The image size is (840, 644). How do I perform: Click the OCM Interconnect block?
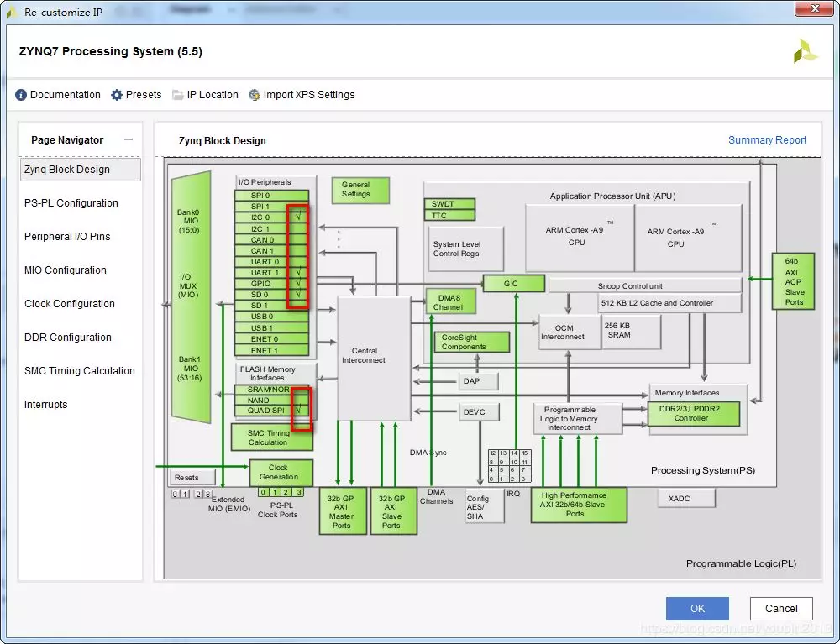[570, 332]
